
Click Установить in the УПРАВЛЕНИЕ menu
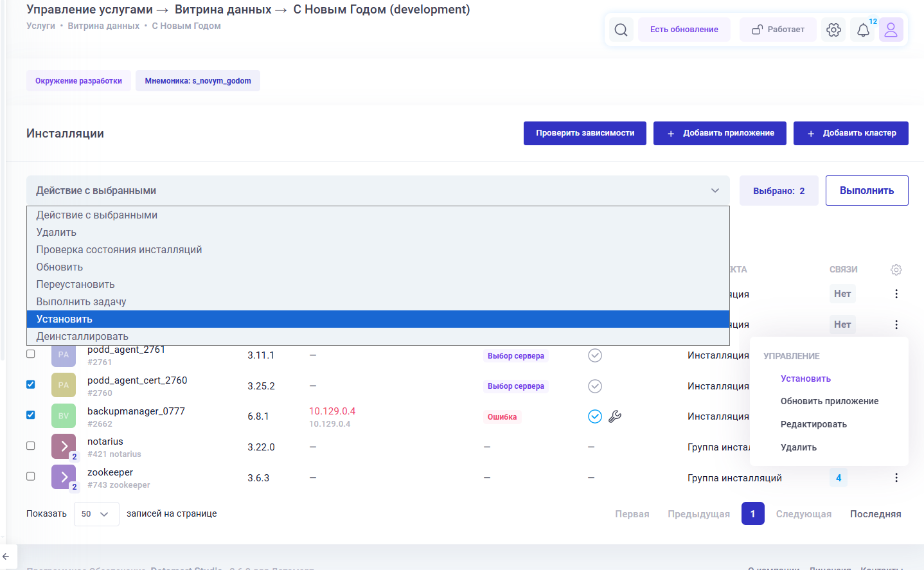click(x=806, y=379)
